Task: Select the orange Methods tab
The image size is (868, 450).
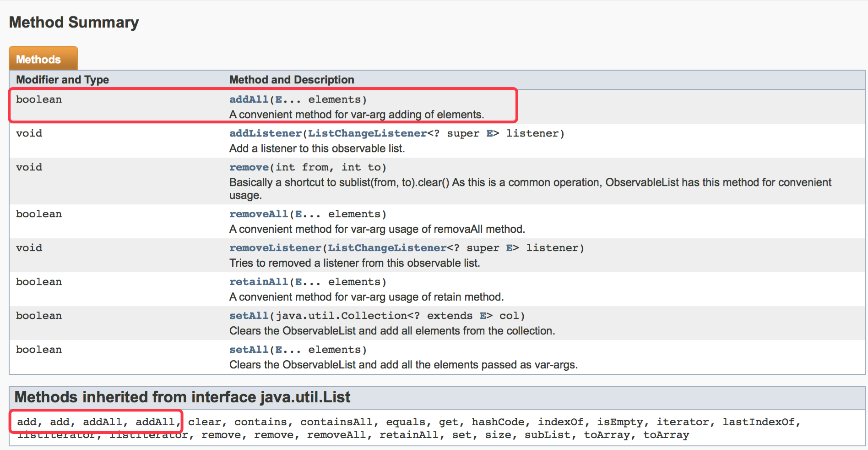Action: click(43, 58)
